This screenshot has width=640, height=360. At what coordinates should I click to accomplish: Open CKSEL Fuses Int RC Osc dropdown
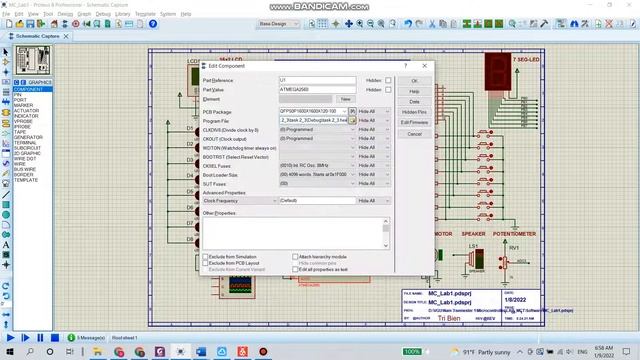pyautogui.click(x=318, y=166)
